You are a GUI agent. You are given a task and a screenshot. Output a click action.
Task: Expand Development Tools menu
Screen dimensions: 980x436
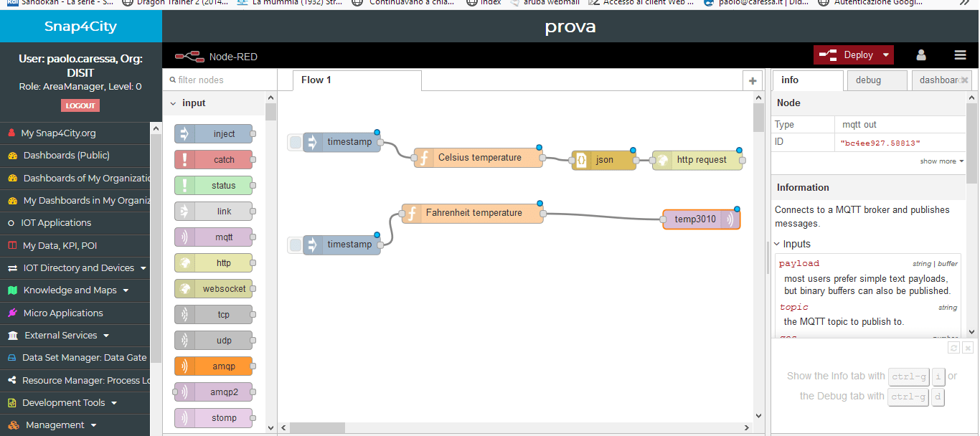coord(75,403)
